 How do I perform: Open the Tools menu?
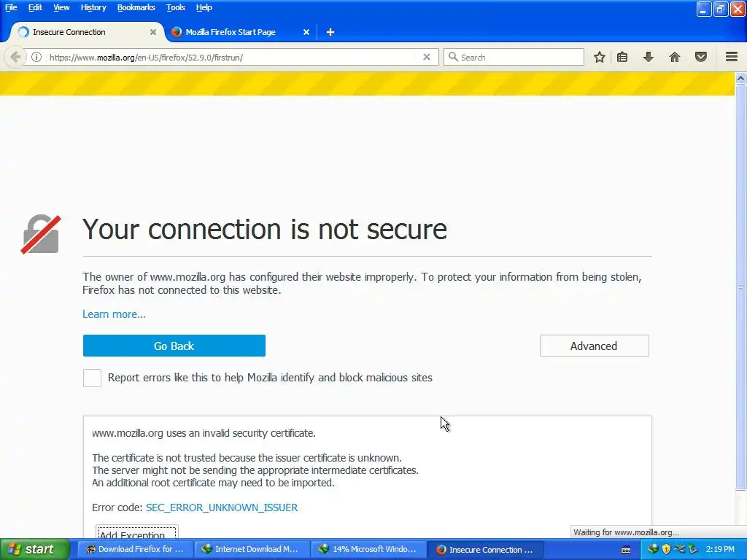176,7
